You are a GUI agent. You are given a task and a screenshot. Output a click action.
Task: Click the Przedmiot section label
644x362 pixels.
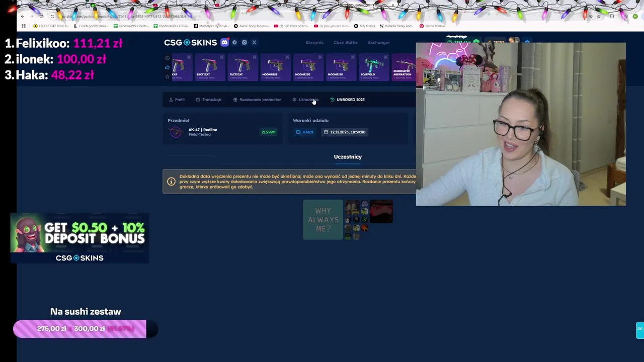coord(179,121)
